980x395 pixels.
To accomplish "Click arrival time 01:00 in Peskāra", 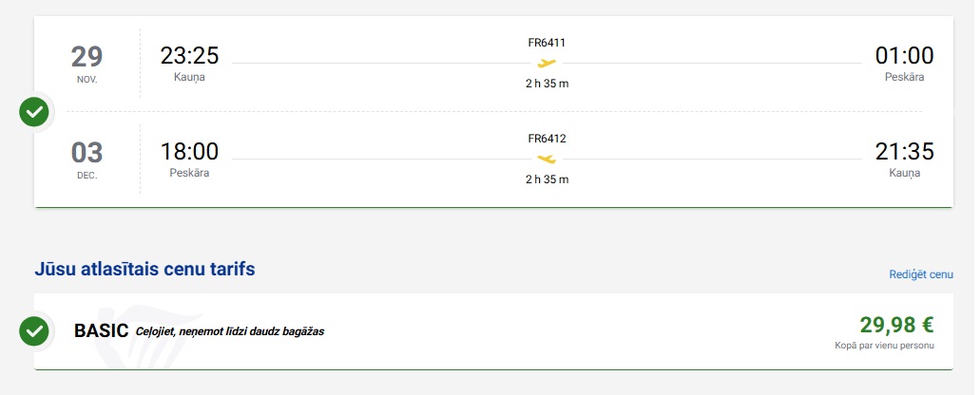I will (x=904, y=56).
